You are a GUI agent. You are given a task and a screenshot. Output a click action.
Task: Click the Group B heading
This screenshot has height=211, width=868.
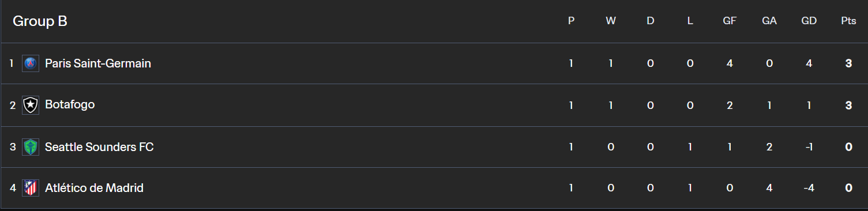coord(40,21)
